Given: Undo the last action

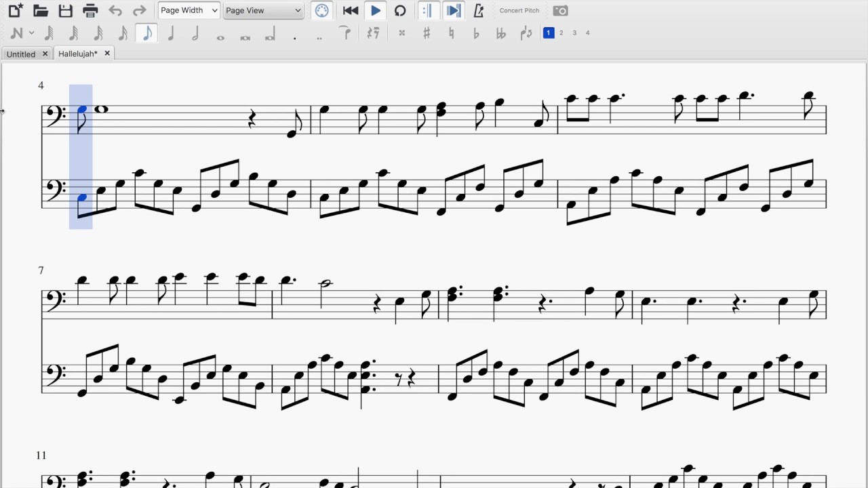Looking at the screenshot, I should 115,10.
